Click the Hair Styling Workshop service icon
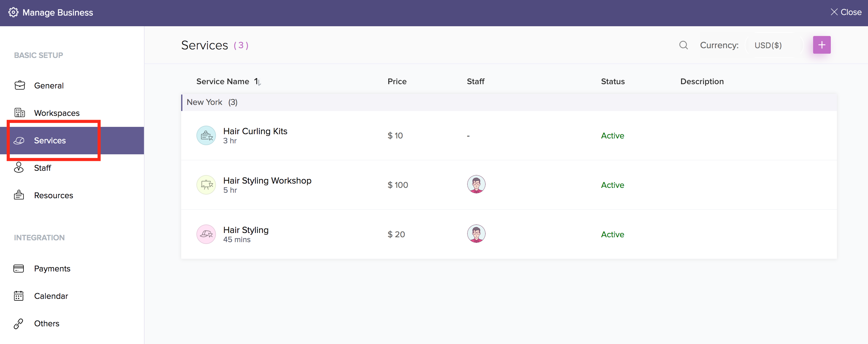868x344 pixels. (206, 185)
